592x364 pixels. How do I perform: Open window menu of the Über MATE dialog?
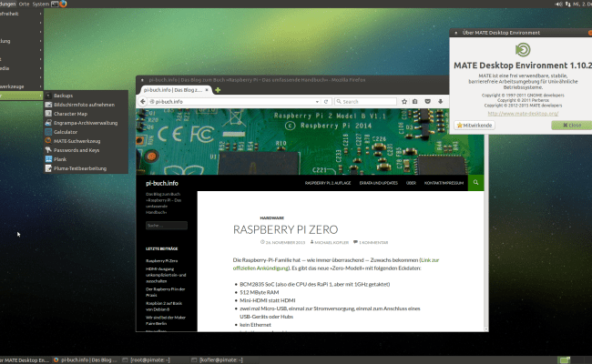455,33
